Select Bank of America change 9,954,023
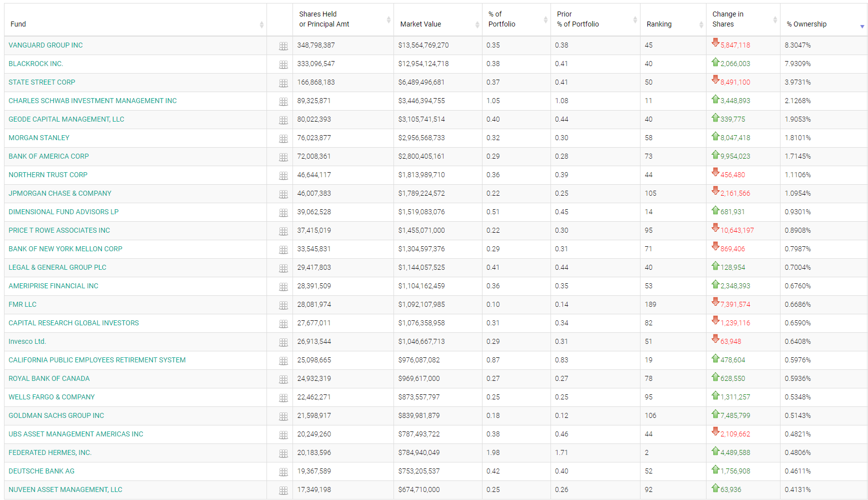This screenshot has height=500, width=868. (735, 156)
